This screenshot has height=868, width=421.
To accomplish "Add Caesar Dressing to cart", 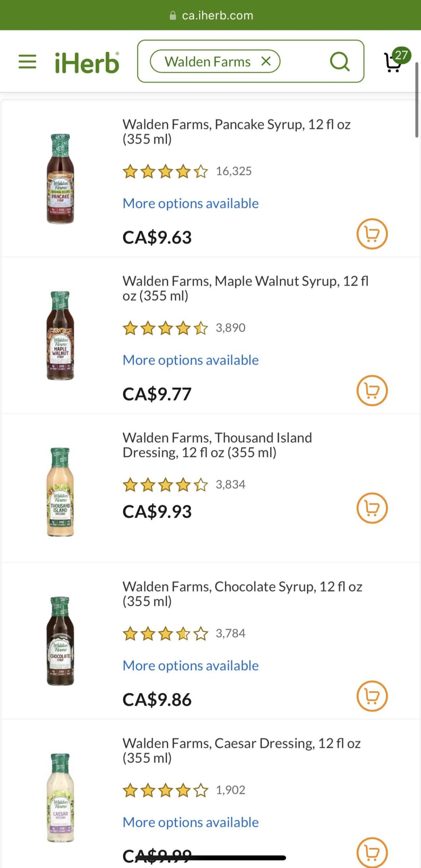I will (x=372, y=852).
